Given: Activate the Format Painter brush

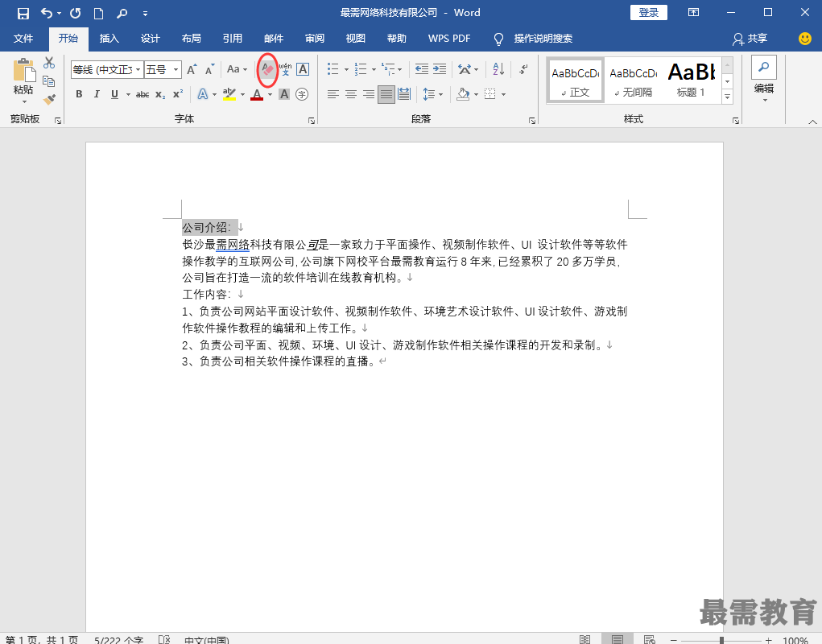Looking at the screenshot, I should (x=49, y=98).
